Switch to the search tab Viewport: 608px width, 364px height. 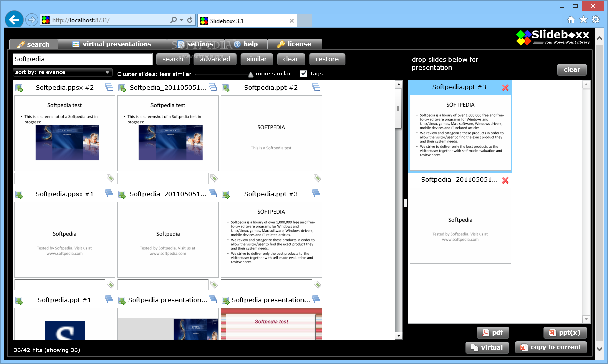click(x=33, y=44)
